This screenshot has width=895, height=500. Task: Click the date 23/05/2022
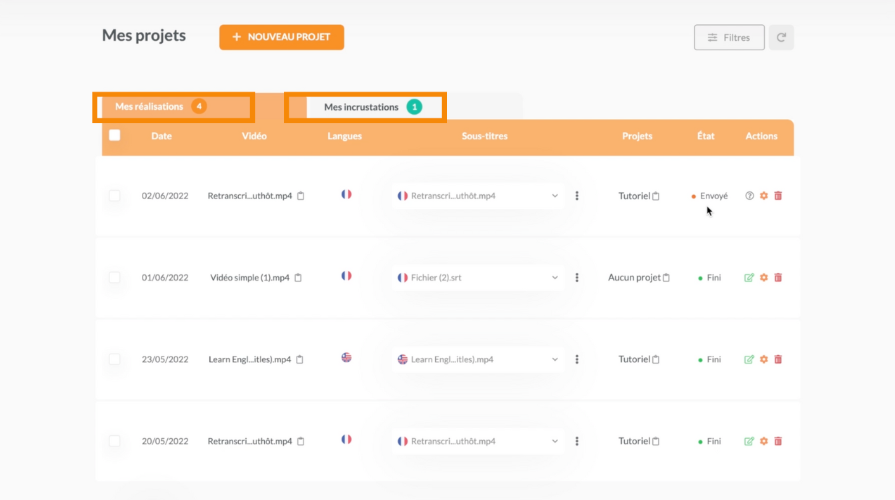click(x=165, y=359)
